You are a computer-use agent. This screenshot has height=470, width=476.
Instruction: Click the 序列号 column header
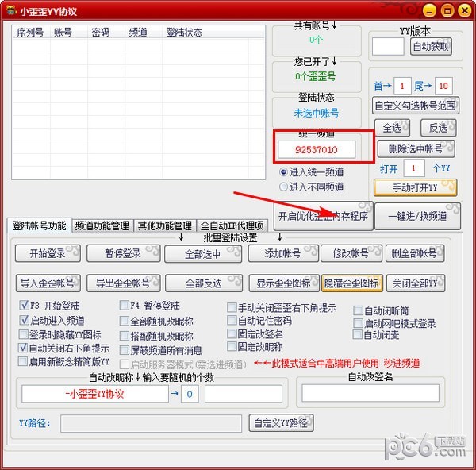31,32
